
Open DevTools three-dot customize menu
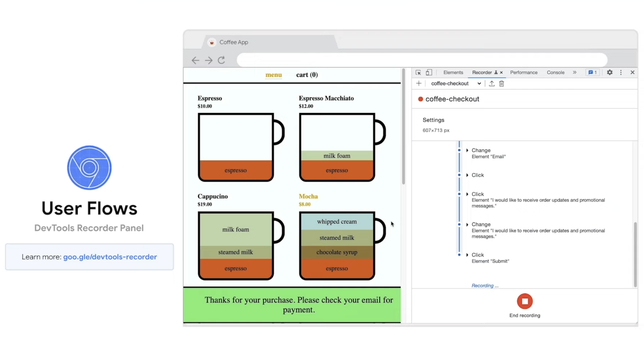[621, 72]
